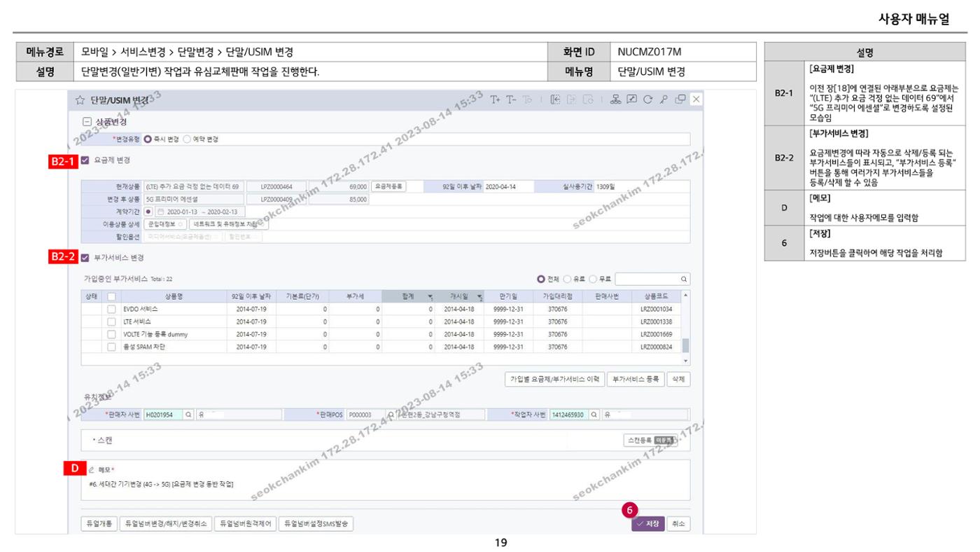Collapse the 상품변경 section
The width and height of the screenshot is (980, 552).
86,121
